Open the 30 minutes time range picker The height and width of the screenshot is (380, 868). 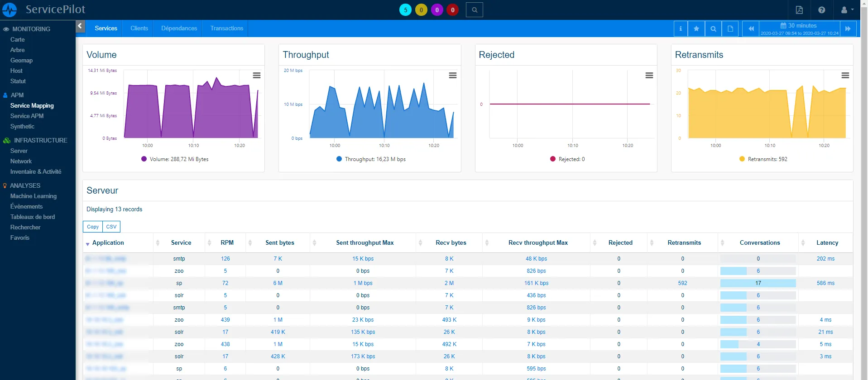[799, 28]
